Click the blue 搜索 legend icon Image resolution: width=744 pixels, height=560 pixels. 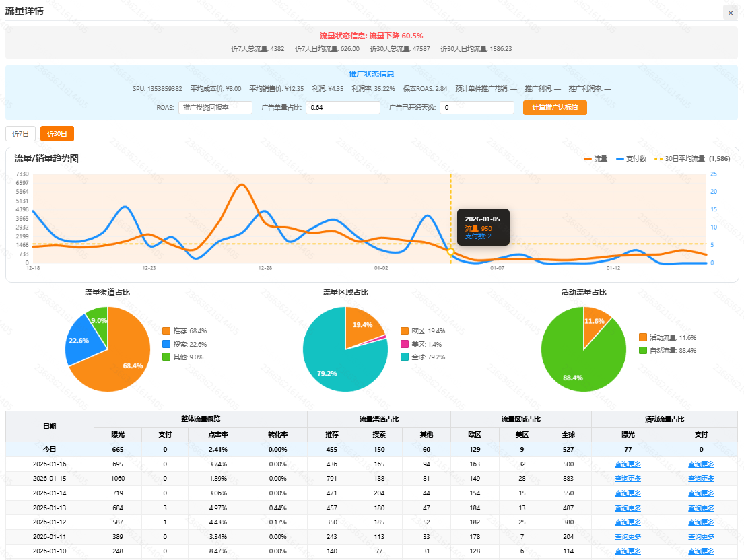pos(166,344)
